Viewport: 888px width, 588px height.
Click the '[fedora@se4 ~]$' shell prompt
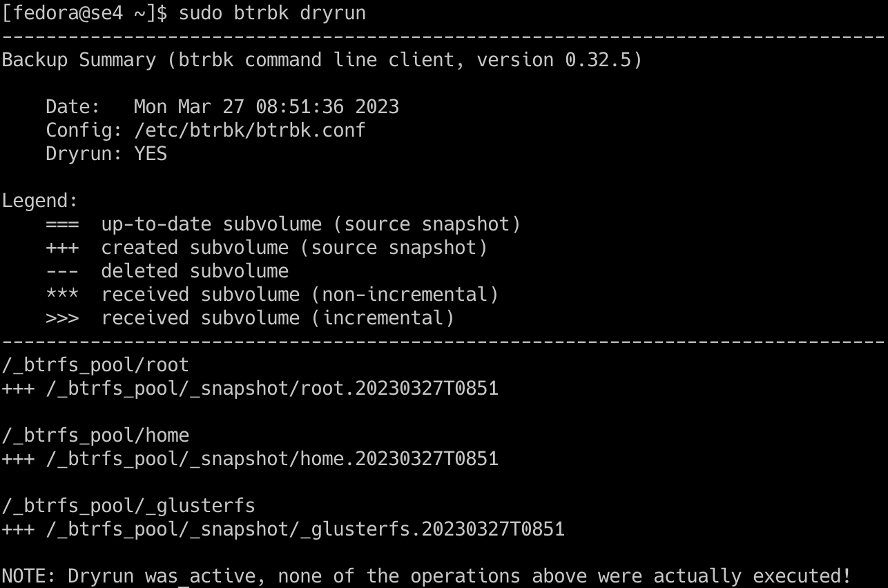pyautogui.click(x=84, y=13)
